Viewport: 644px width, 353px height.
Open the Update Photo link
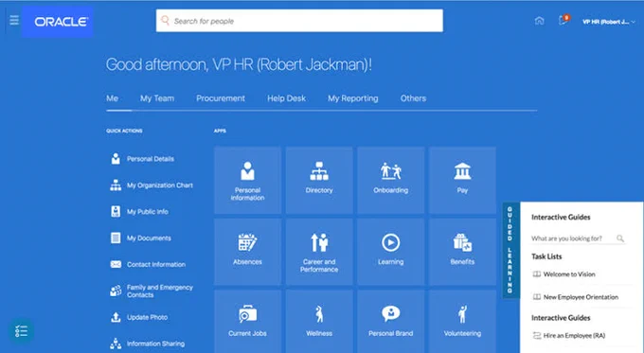pyautogui.click(x=147, y=317)
